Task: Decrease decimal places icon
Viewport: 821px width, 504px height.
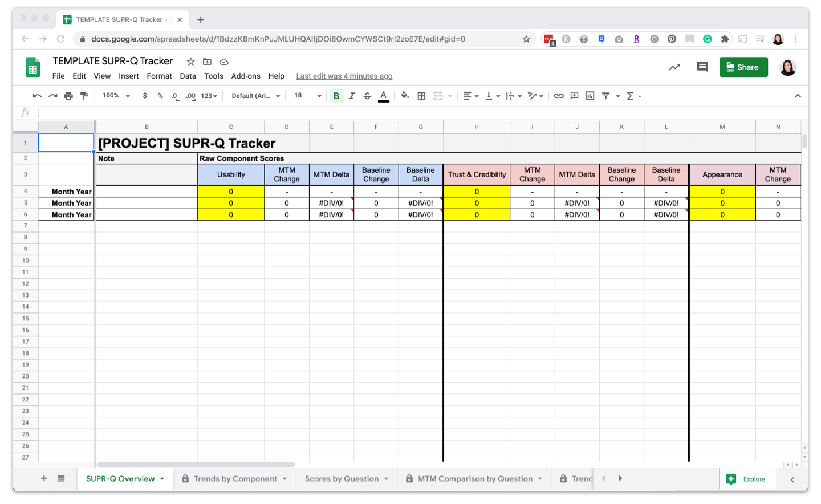Action: point(175,96)
